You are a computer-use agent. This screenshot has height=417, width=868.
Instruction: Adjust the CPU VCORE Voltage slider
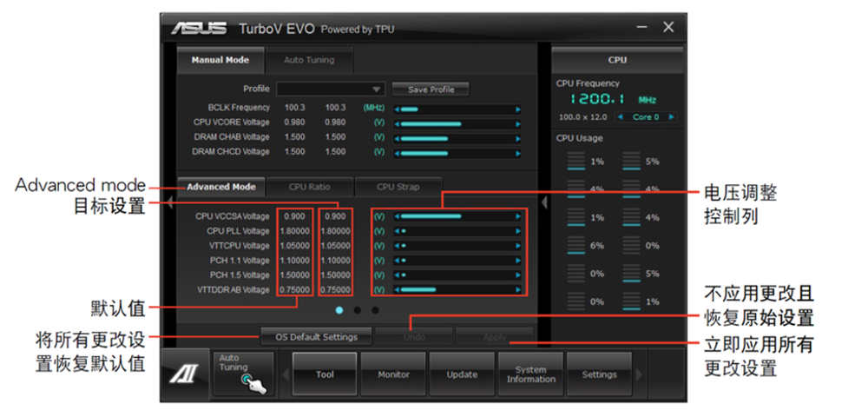pos(457,124)
